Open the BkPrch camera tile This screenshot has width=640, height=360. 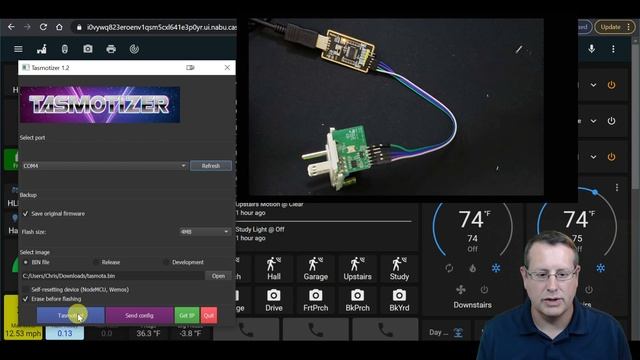358,300
